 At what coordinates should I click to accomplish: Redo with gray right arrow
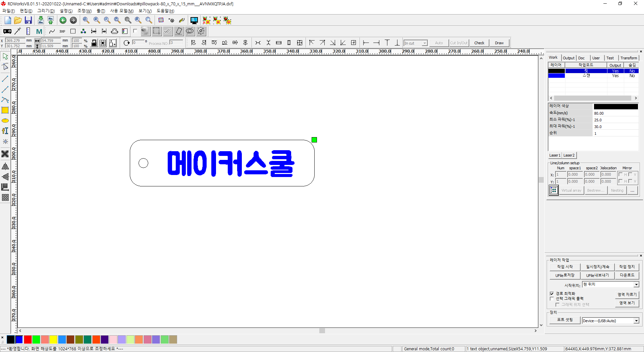(73, 20)
